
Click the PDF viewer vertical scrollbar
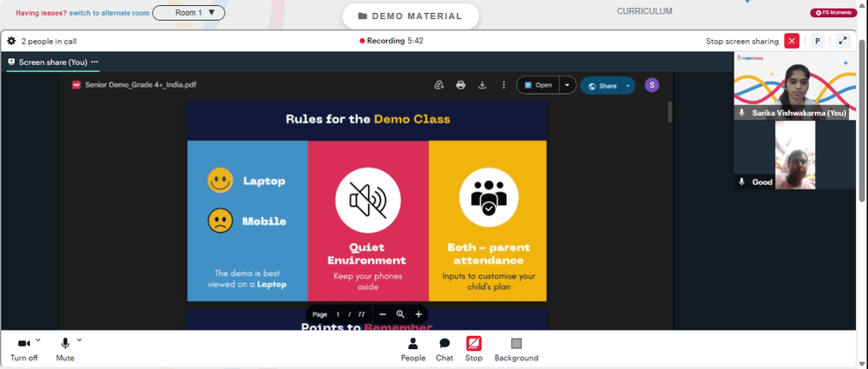pyautogui.click(x=670, y=112)
